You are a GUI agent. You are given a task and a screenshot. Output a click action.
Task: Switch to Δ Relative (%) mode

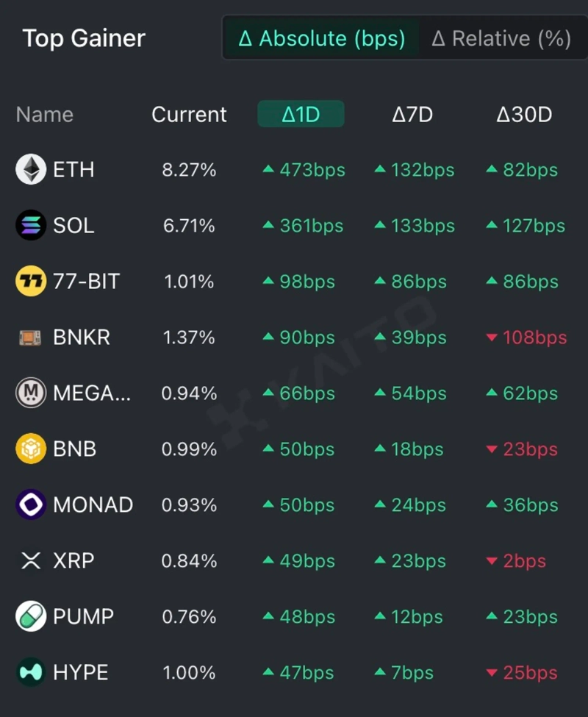pos(501,38)
